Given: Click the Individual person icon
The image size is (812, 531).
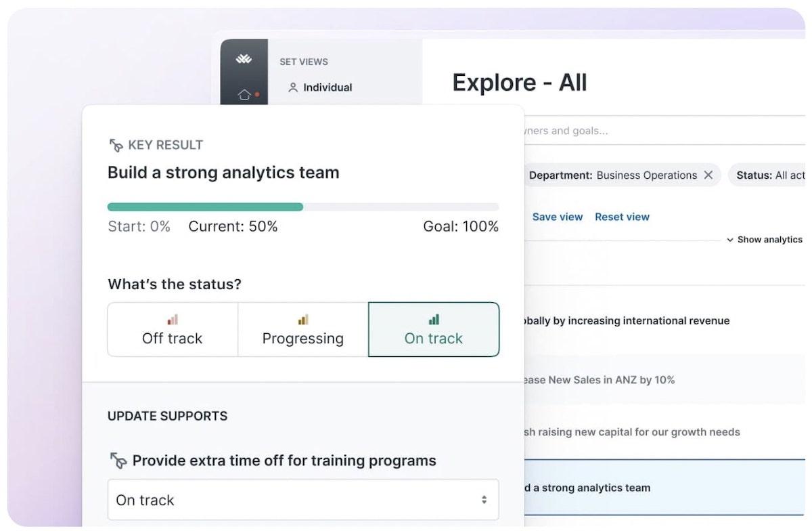Looking at the screenshot, I should point(293,87).
